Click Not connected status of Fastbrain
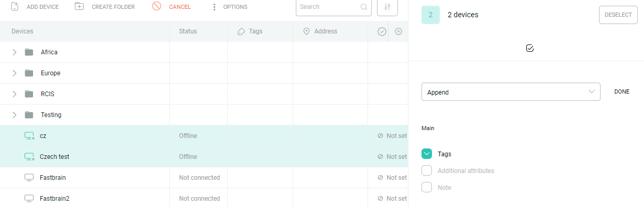 pos(199,178)
